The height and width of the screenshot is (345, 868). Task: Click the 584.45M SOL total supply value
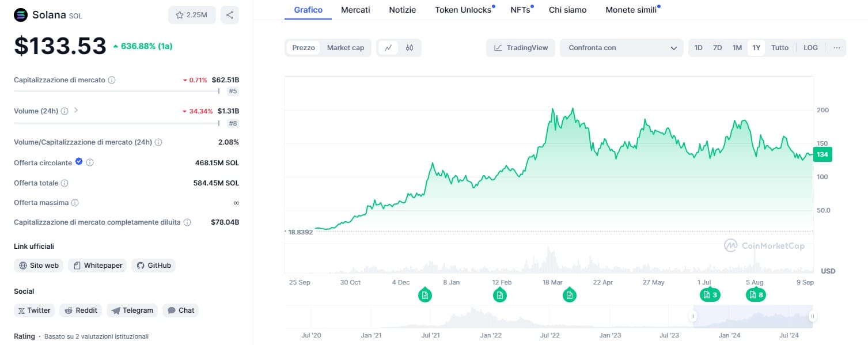216,183
